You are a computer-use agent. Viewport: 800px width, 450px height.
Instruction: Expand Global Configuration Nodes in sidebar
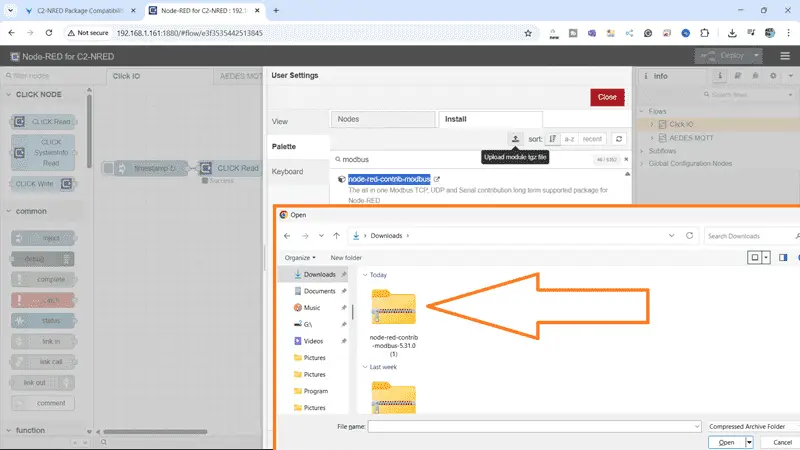[x=642, y=164]
